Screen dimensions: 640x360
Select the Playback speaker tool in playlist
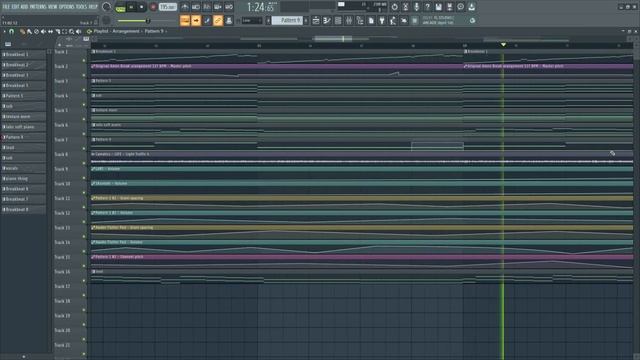[78, 31]
